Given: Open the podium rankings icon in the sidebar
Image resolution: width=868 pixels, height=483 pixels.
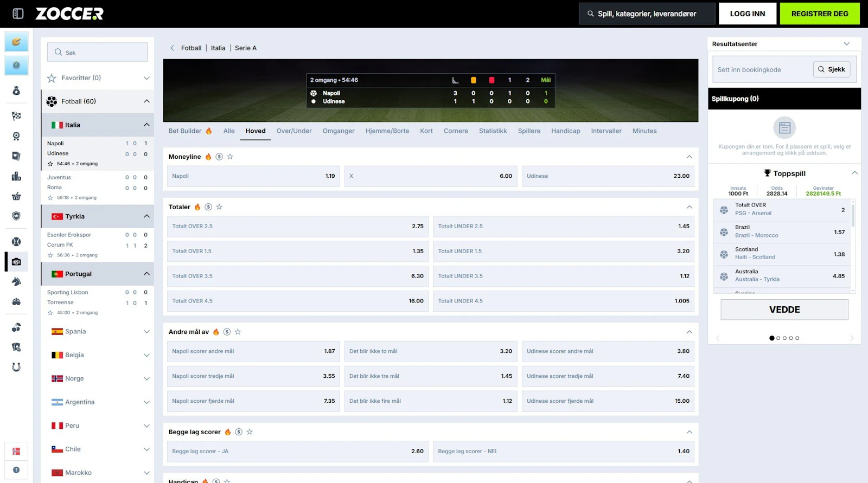Looking at the screenshot, I should coord(16,176).
